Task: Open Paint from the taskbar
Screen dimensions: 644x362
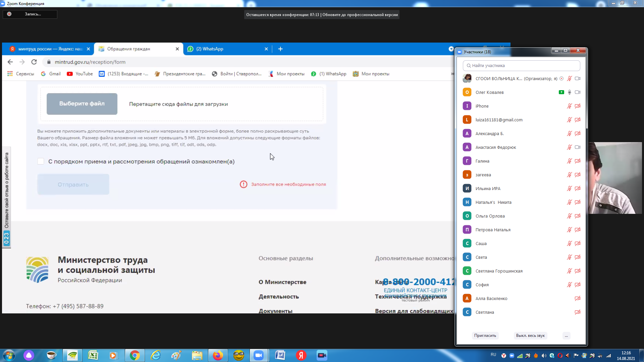Action: (x=176, y=355)
